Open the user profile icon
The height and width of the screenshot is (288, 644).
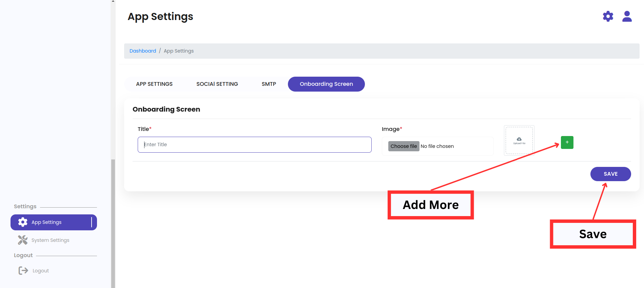point(627,16)
